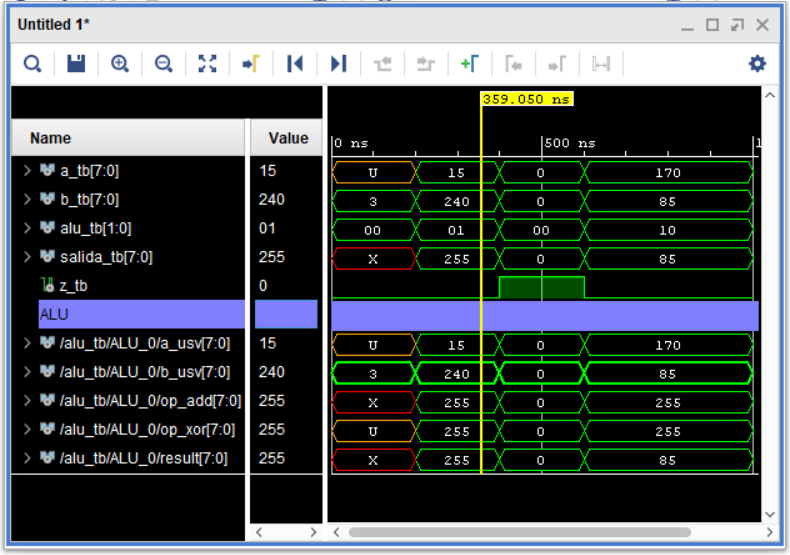The width and height of the screenshot is (790, 555).
Task: Click the Value column header
Action: 288,138
